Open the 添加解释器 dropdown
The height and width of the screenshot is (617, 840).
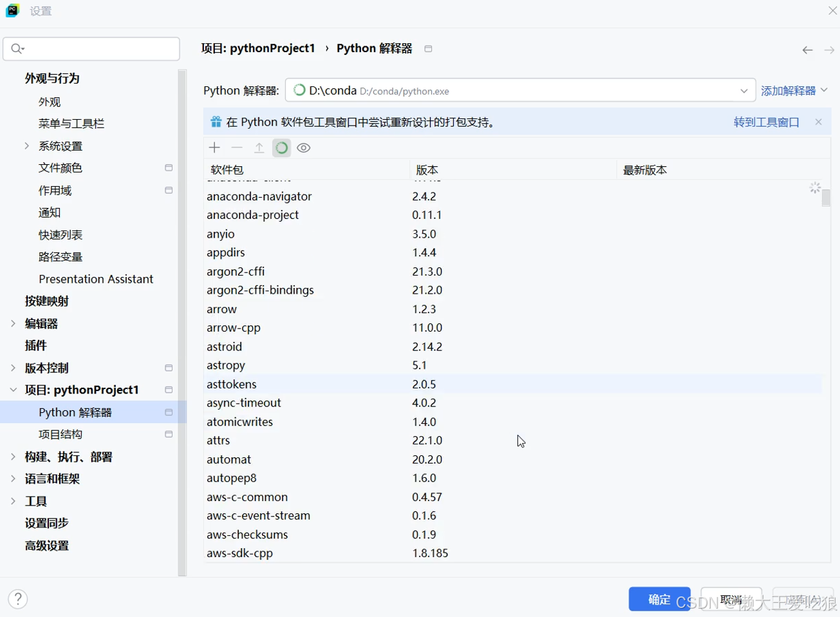[794, 91]
